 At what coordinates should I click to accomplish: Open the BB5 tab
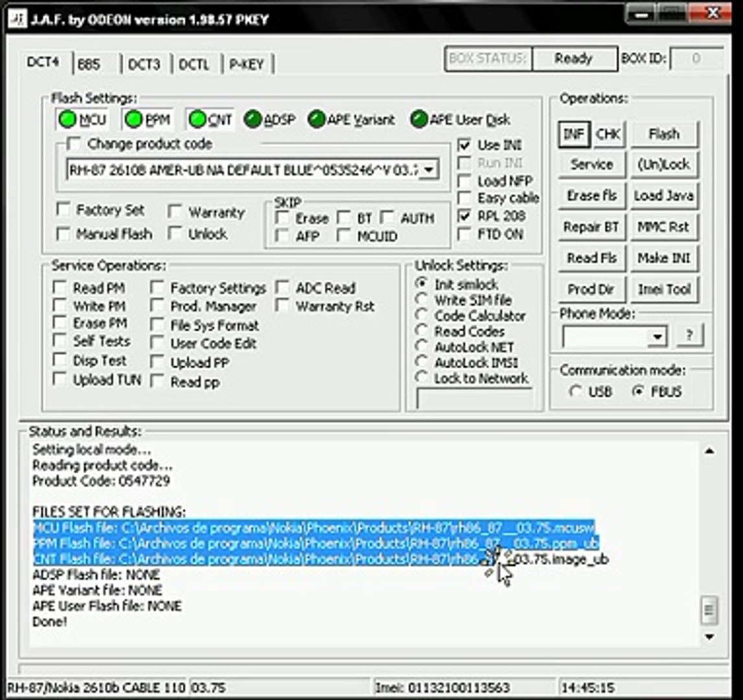(89, 64)
